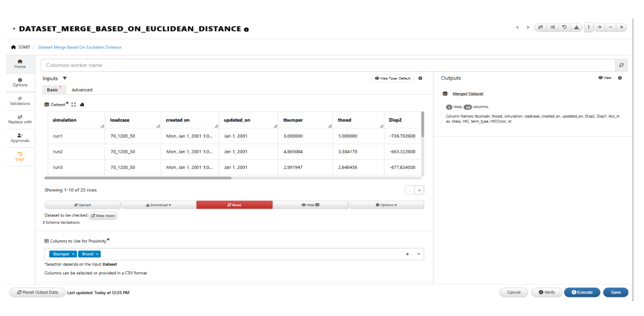
Task: Open Home in the left sidebar
Action: tap(20, 64)
